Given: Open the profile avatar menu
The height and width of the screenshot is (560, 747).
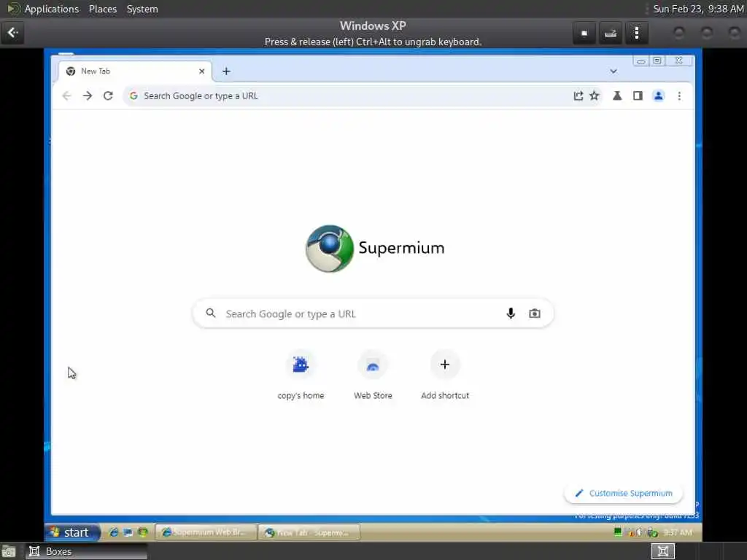Looking at the screenshot, I should click(659, 96).
